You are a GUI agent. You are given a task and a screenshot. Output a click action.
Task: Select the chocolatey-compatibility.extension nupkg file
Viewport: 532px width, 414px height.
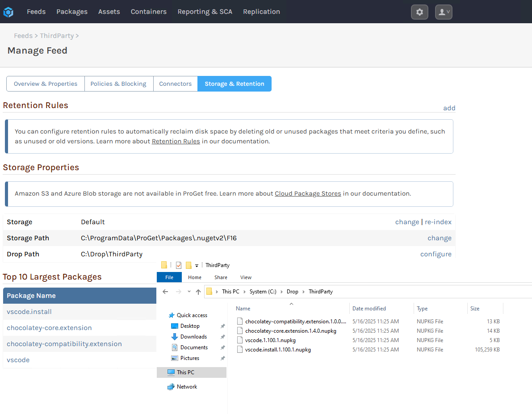[292, 322]
